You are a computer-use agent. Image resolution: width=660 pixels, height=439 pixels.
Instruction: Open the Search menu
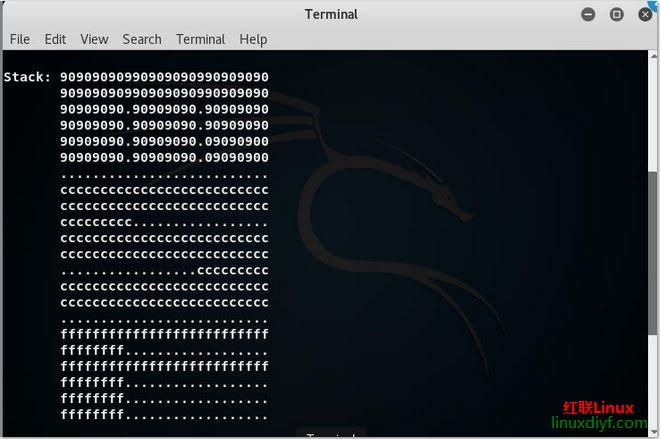tap(142, 40)
